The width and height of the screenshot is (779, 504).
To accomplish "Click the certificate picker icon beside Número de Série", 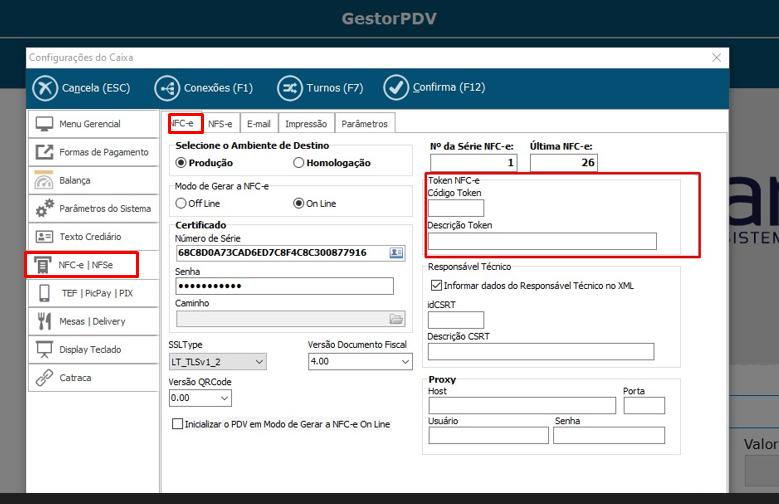I will pos(396,252).
